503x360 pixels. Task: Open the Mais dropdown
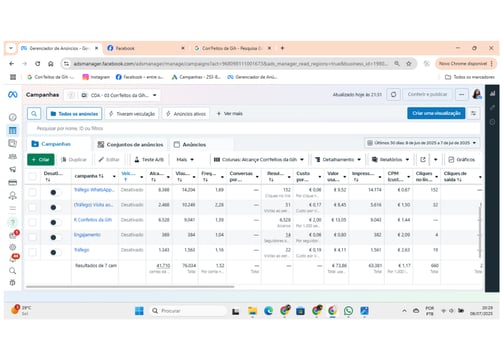coord(185,160)
